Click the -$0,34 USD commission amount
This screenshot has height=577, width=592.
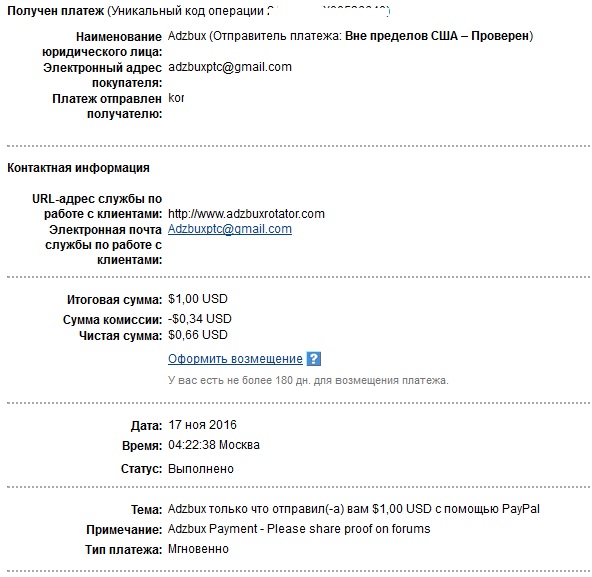pos(200,319)
